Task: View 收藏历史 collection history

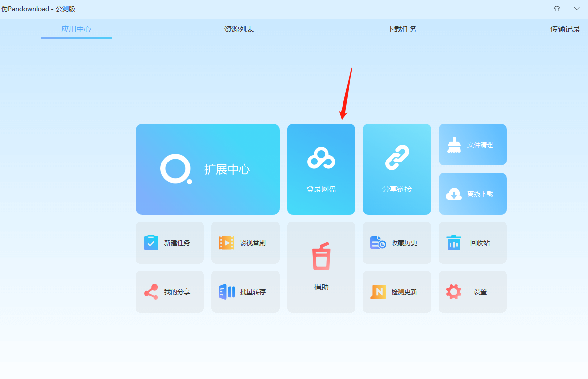Action: (396, 243)
